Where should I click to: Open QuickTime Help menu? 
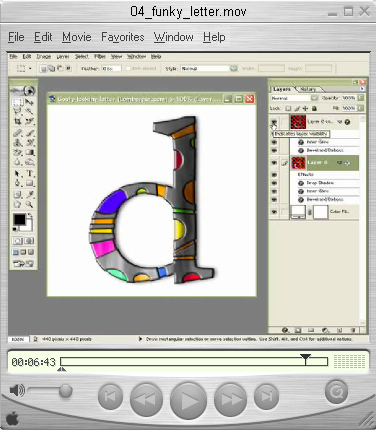coord(214,37)
